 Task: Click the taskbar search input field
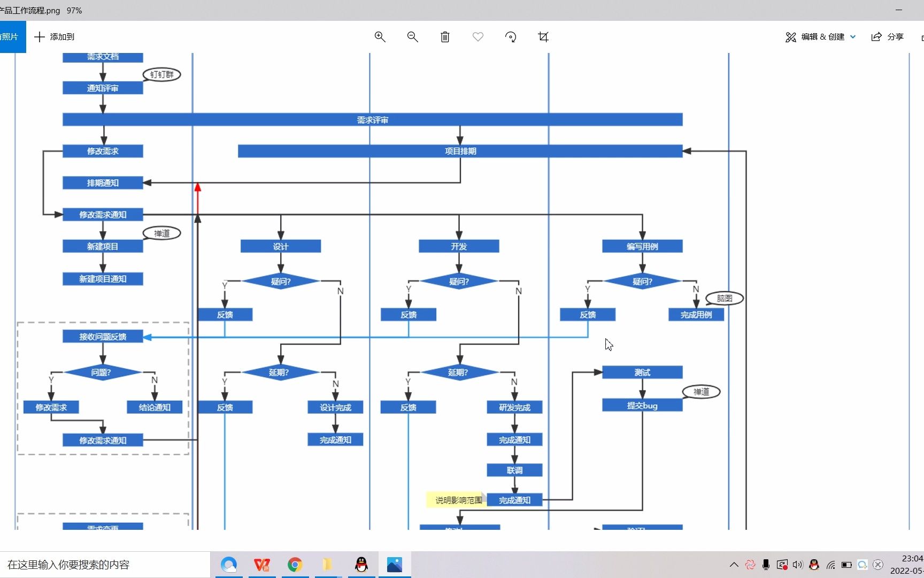[105, 565]
